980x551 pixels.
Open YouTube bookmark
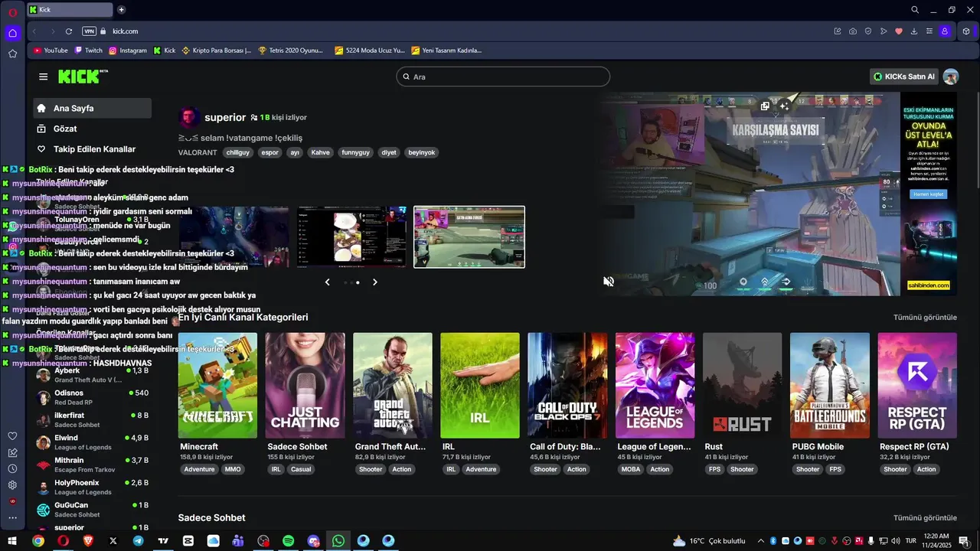point(51,51)
